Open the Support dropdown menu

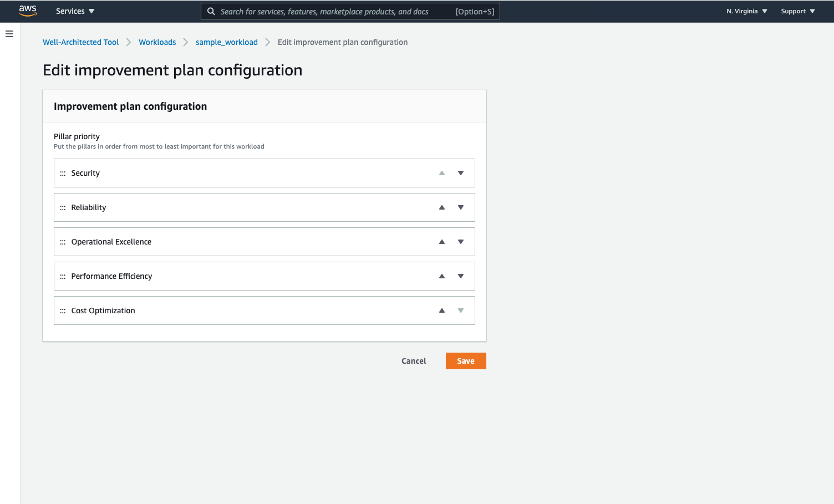798,11
